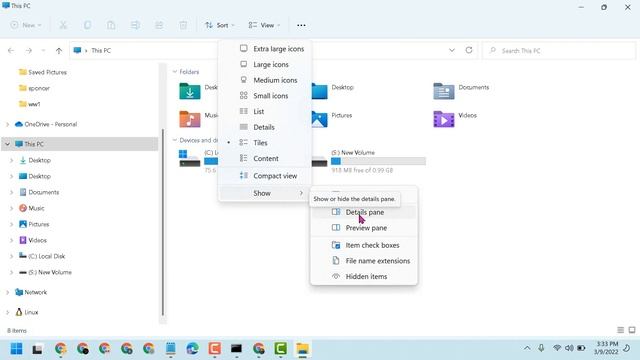This screenshot has height=360, width=640.
Task: Open address bar history dropdown arrow
Action: coord(452,50)
